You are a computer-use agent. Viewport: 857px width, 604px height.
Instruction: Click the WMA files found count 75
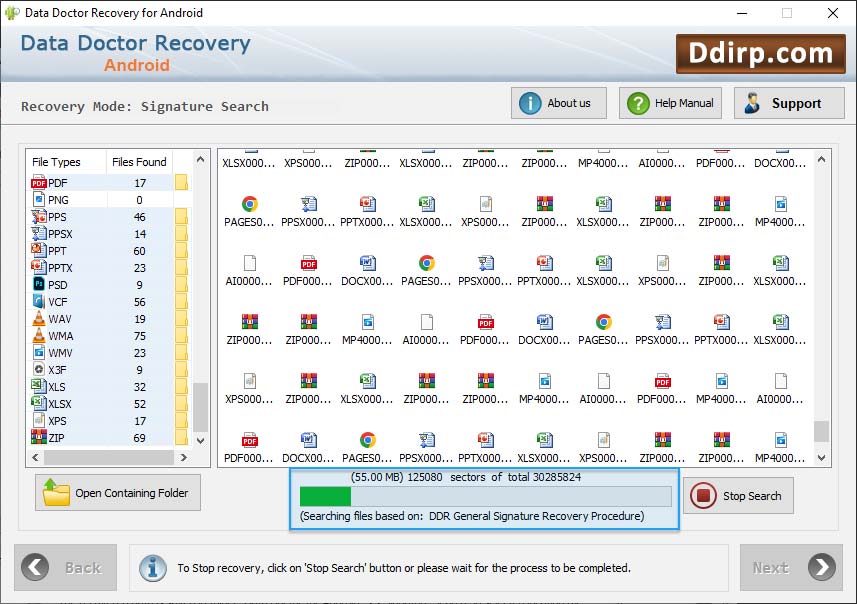(140, 336)
